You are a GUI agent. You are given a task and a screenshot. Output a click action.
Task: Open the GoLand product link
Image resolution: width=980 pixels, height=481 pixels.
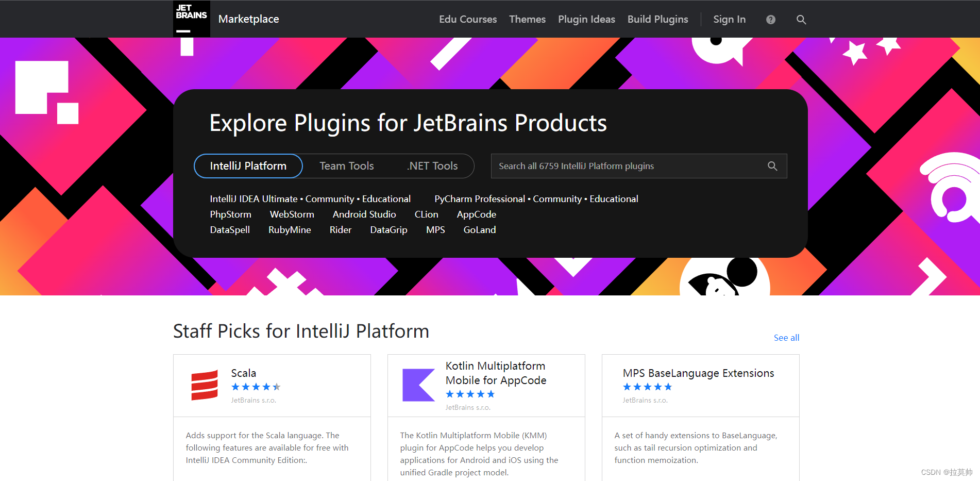(479, 230)
